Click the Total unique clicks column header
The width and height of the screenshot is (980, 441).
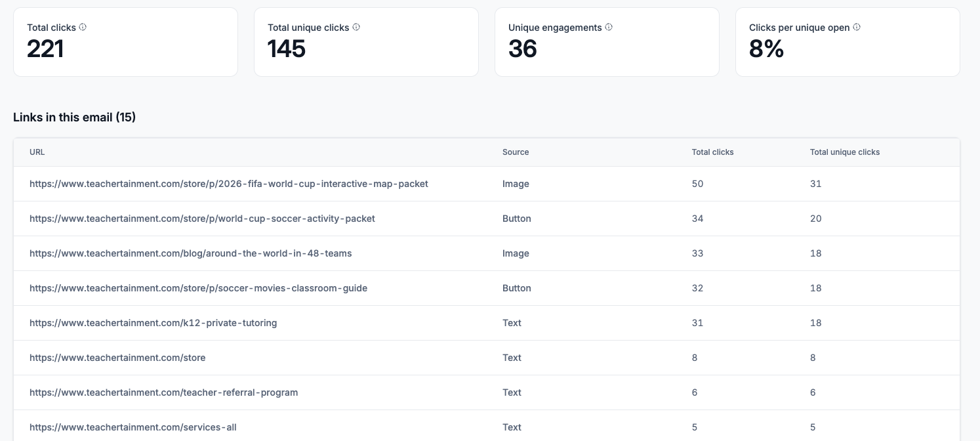[x=845, y=152]
